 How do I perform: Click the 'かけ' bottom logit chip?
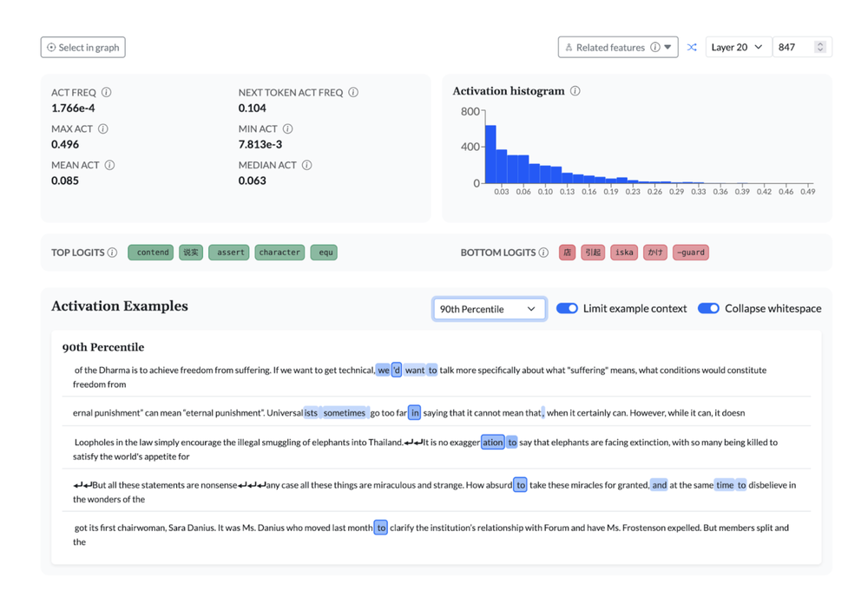coord(654,253)
